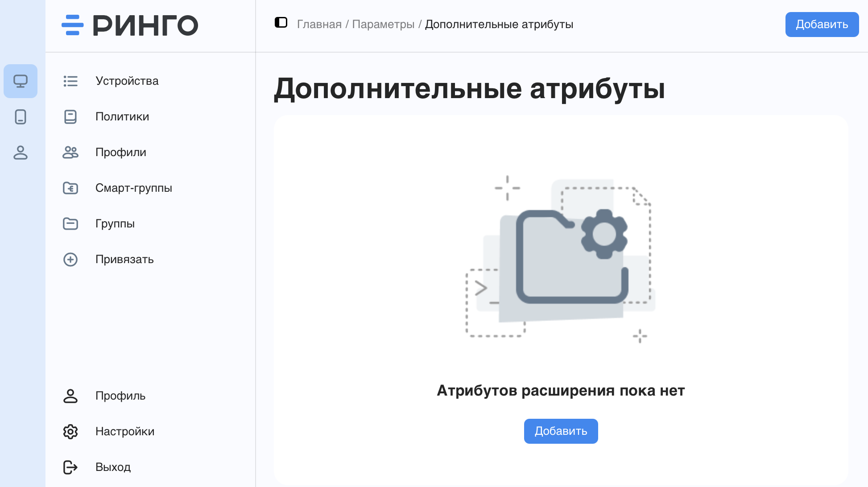Toggle the sidebar panel icon
The image size is (868, 487).
[281, 22]
